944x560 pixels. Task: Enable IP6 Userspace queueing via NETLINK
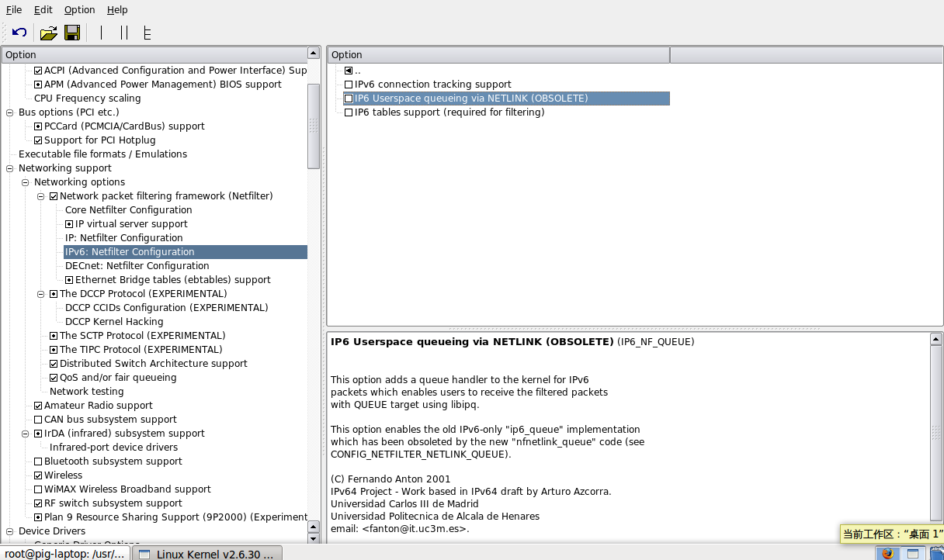(x=349, y=99)
